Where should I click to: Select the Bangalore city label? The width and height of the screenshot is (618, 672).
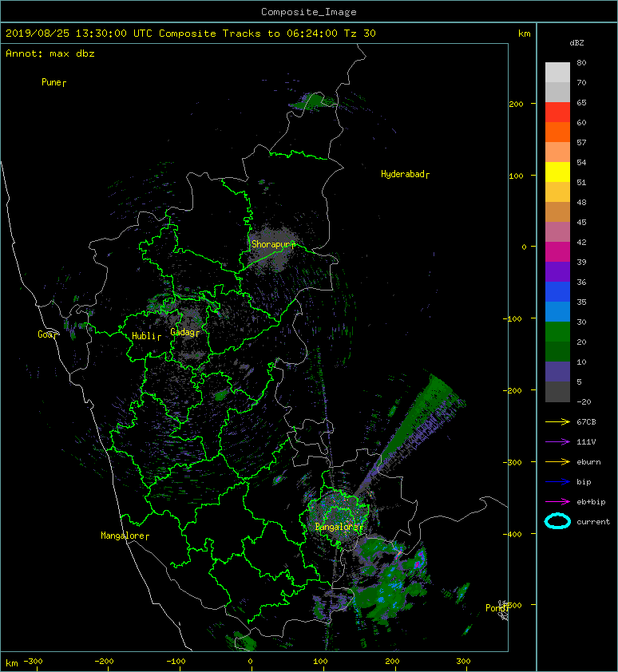coord(337,527)
